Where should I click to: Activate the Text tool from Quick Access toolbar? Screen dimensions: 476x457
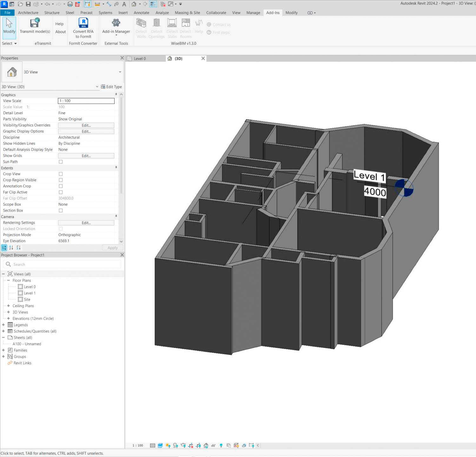[124, 4]
